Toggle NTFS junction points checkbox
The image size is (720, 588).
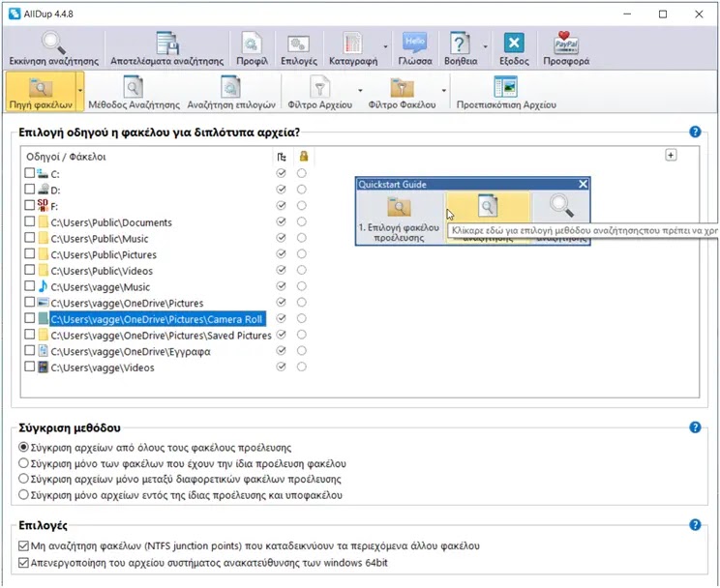pos(23,545)
